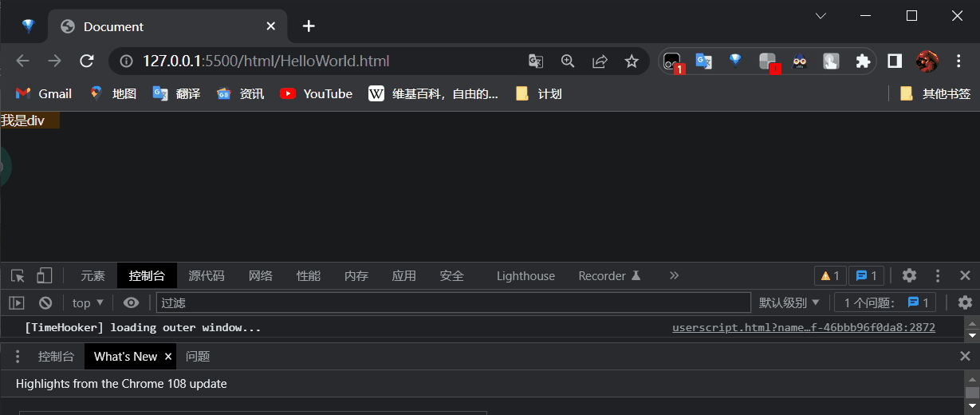
Task: Close the bottom drawer
Action: (965, 357)
